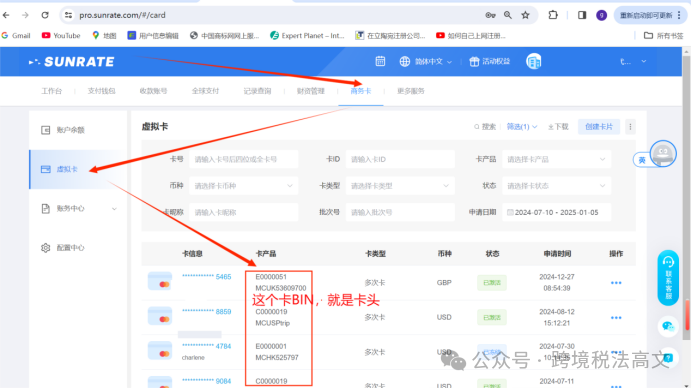Click the 下载 download button

[x=558, y=127]
